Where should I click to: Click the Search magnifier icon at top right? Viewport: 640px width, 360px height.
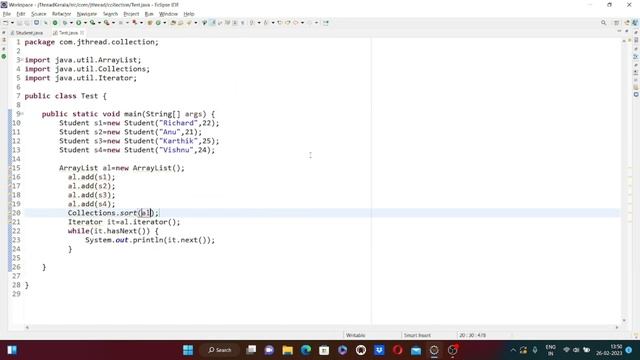603,23
